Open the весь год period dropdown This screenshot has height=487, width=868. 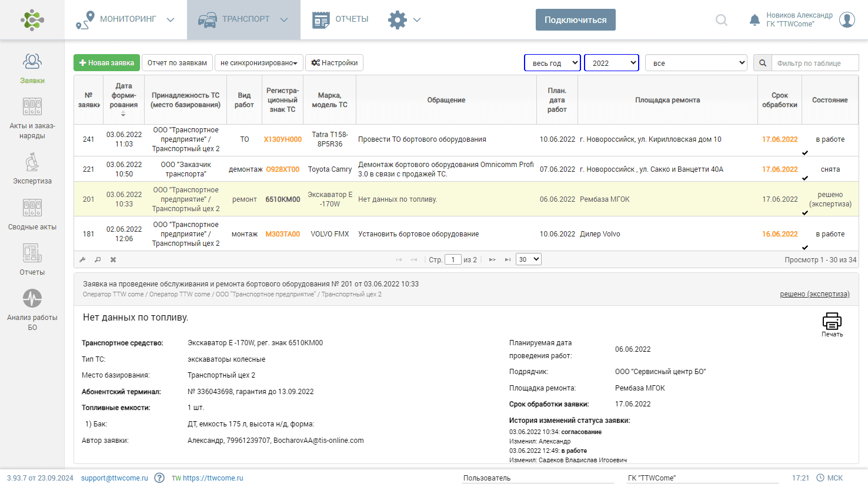click(552, 63)
